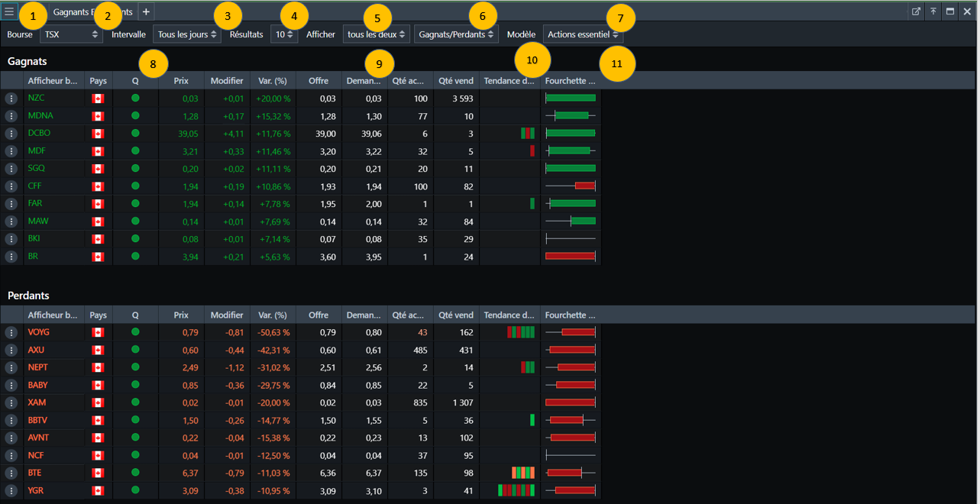Add a new tab with plus icon

146,11
